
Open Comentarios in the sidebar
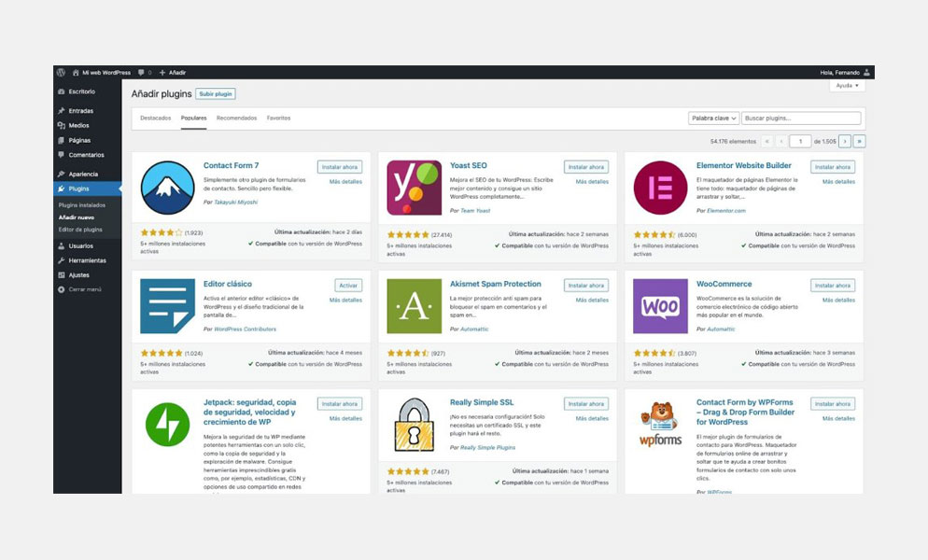click(87, 155)
